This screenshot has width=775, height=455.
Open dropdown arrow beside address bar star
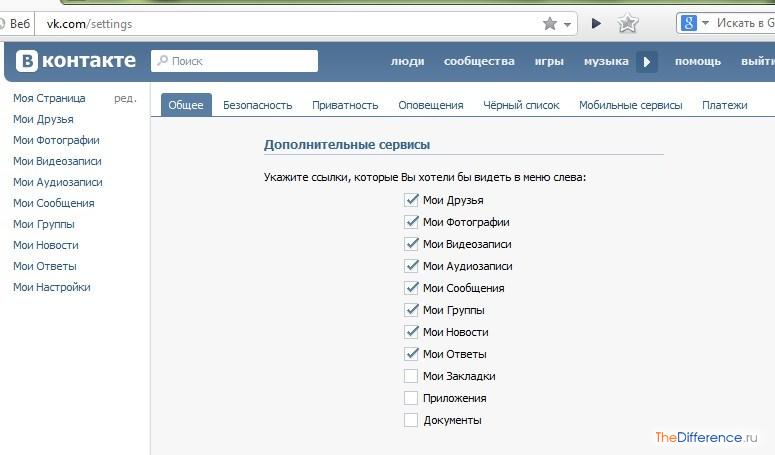click(567, 24)
